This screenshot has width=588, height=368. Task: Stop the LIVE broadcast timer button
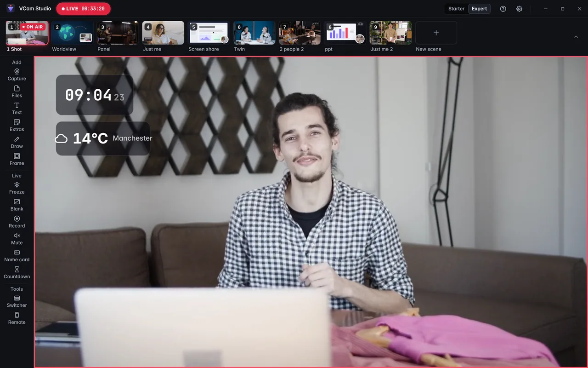click(83, 9)
